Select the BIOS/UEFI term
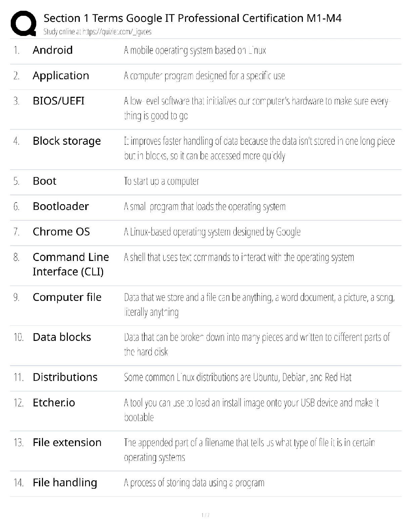 [x=58, y=101]
